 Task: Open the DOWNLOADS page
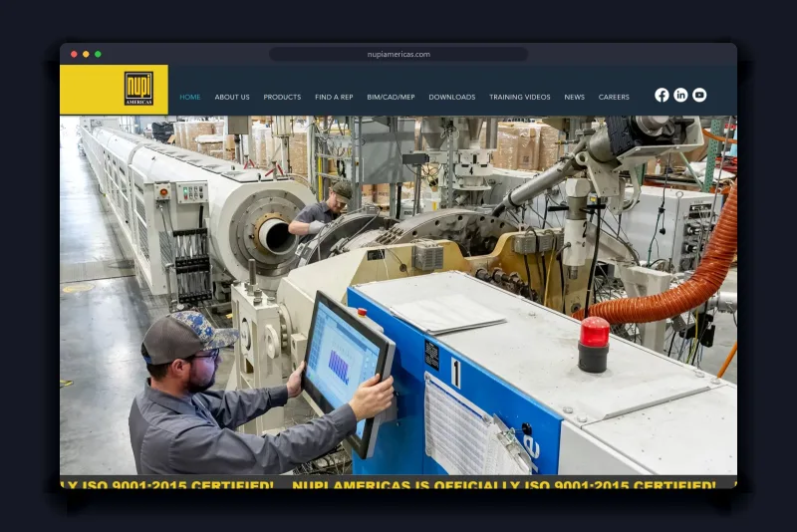point(452,97)
